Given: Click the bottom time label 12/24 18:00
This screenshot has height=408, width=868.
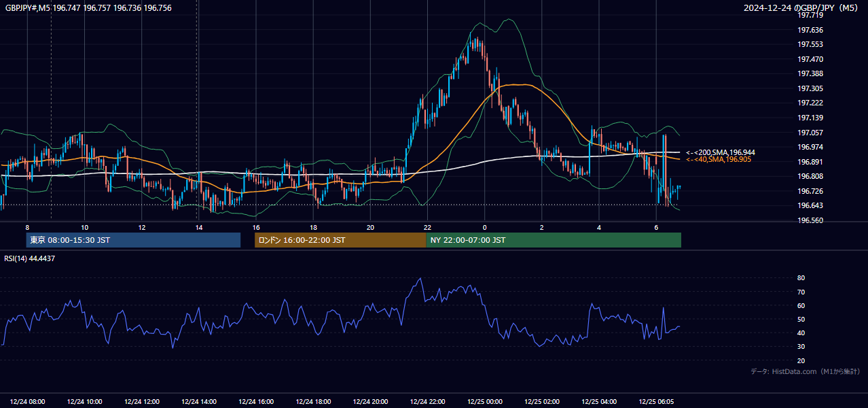Looking at the screenshot, I should pyautogui.click(x=313, y=401).
